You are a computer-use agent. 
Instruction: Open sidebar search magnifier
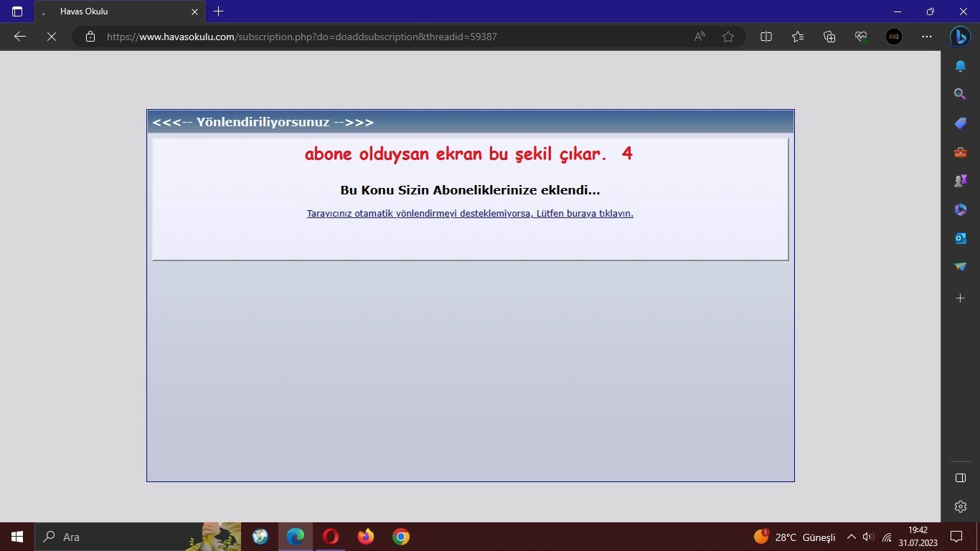(961, 95)
